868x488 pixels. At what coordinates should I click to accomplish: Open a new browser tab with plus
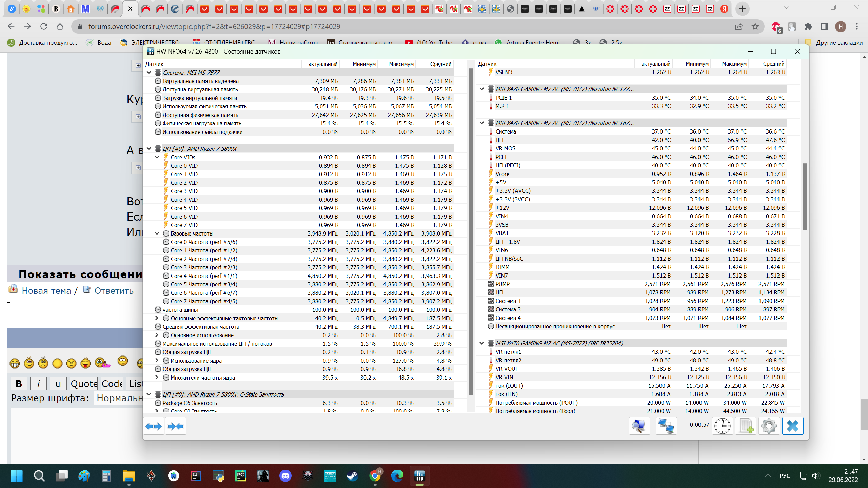tap(742, 9)
